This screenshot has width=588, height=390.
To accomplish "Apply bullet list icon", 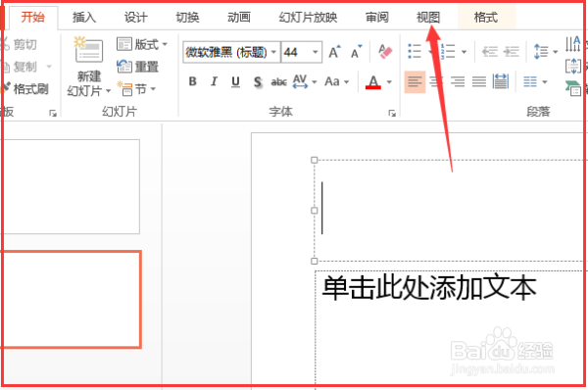I will 415,51.
